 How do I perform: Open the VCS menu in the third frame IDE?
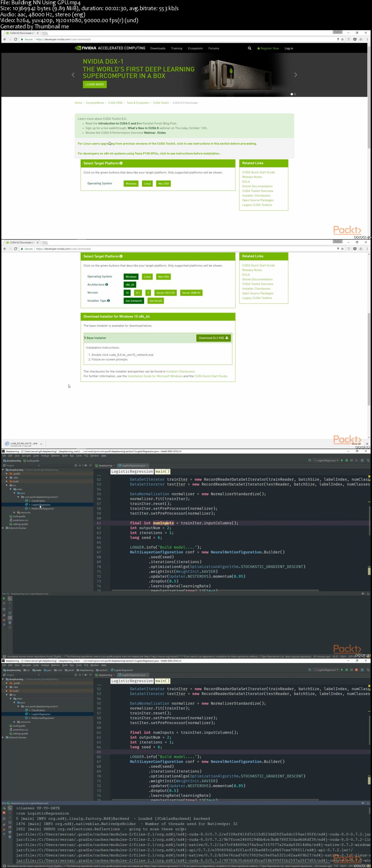tap(86, 456)
